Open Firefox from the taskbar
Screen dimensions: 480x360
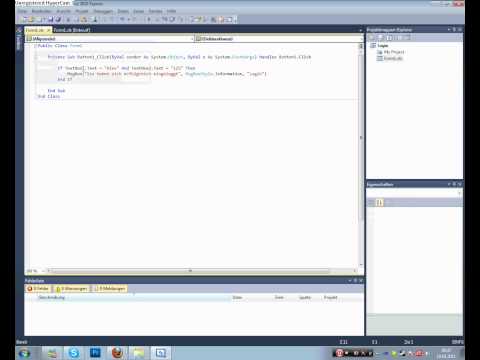[117, 353]
